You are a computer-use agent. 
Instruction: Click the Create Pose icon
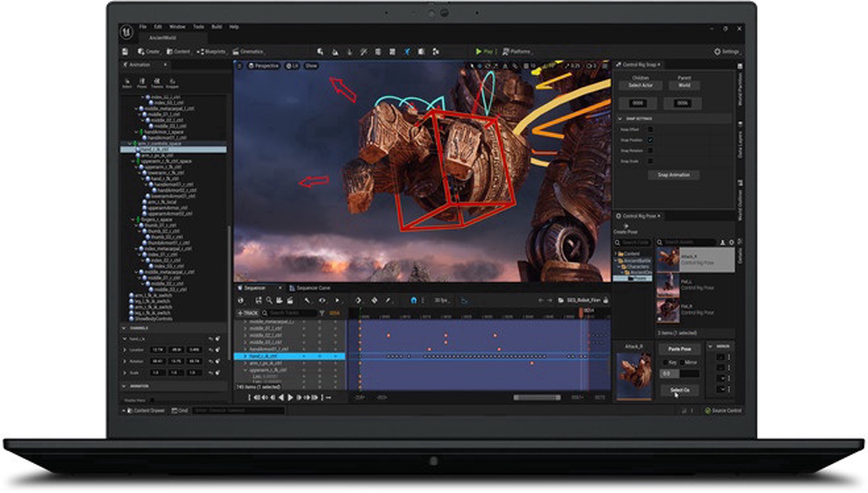coord(626,226)
